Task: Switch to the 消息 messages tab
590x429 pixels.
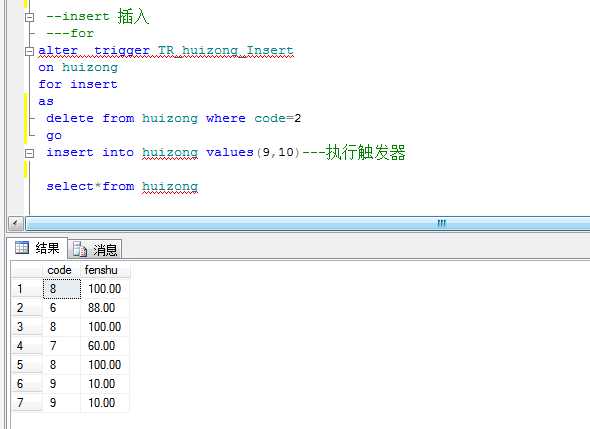Action: click(x=95, y=249)
